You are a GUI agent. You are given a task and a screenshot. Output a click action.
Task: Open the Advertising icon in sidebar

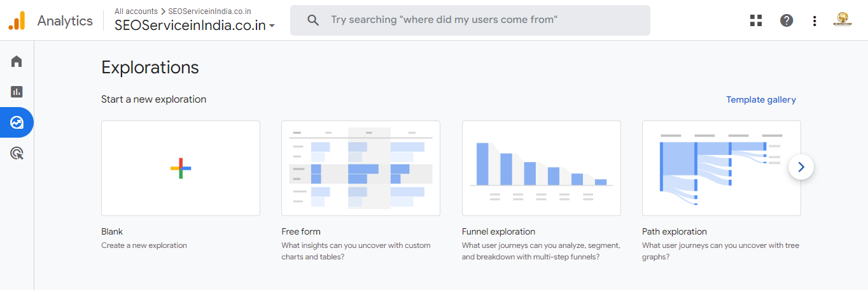coord(17,153)
